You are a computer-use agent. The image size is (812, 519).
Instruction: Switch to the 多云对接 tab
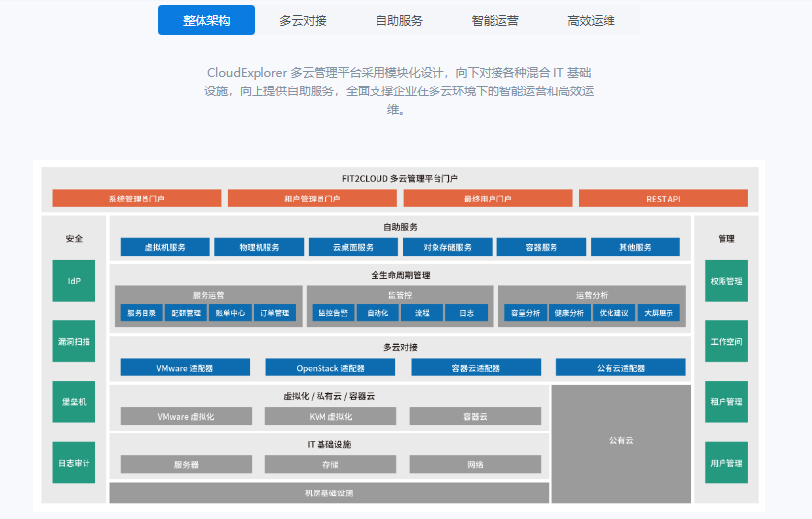(x=303, y=21)
